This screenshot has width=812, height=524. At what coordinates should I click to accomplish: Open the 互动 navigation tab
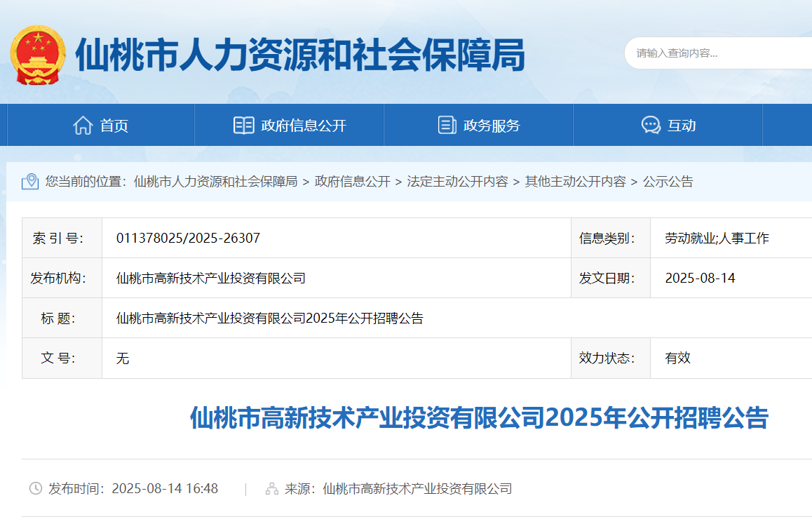point(668,125)
